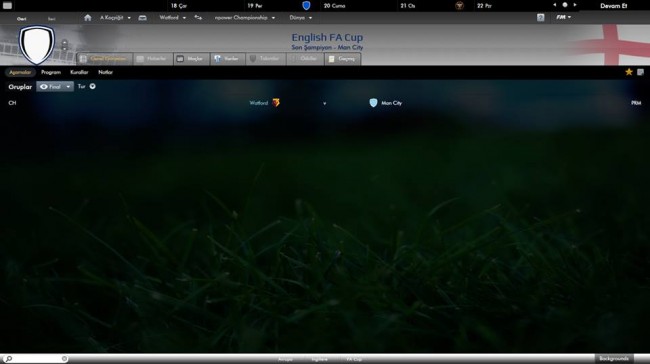Open the Genel Görünüm overview tab
The image size is (650, 364).
(x=104, y=59)
